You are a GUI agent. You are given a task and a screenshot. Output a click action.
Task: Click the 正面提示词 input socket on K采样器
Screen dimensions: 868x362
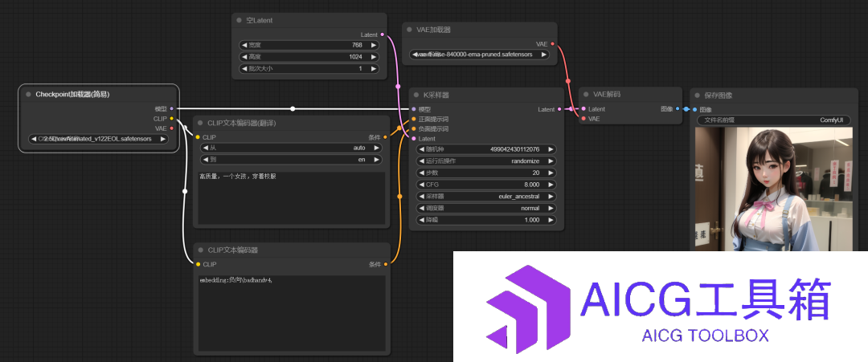[414, 119]
